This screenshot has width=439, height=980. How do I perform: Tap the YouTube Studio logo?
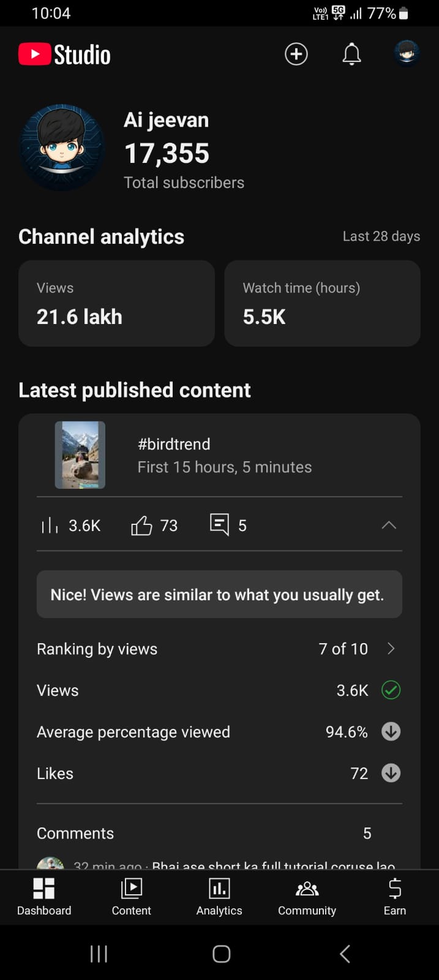tap(65, 55)
